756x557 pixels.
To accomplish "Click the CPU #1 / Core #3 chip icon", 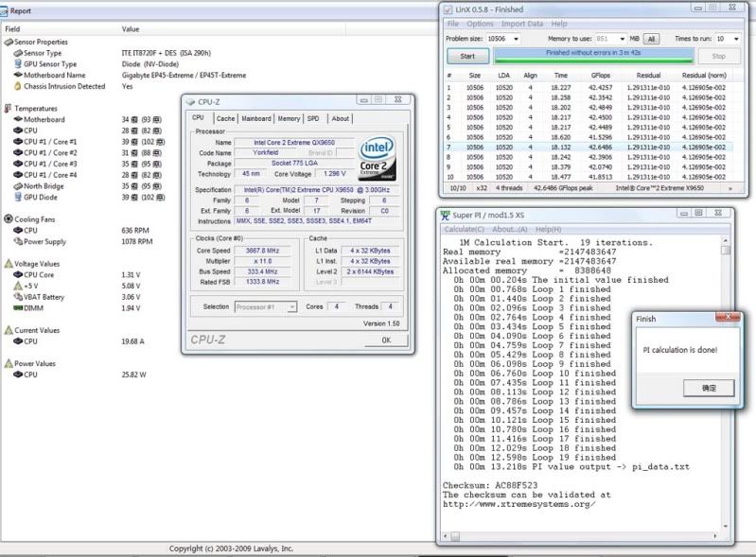I will pos(18,164).
